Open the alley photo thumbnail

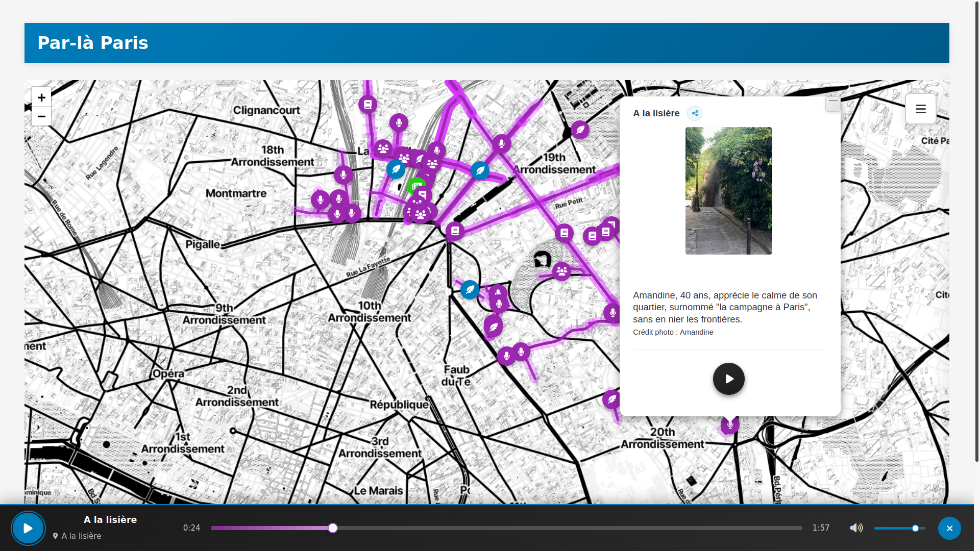pyautogui.click(x=728, y=191)
